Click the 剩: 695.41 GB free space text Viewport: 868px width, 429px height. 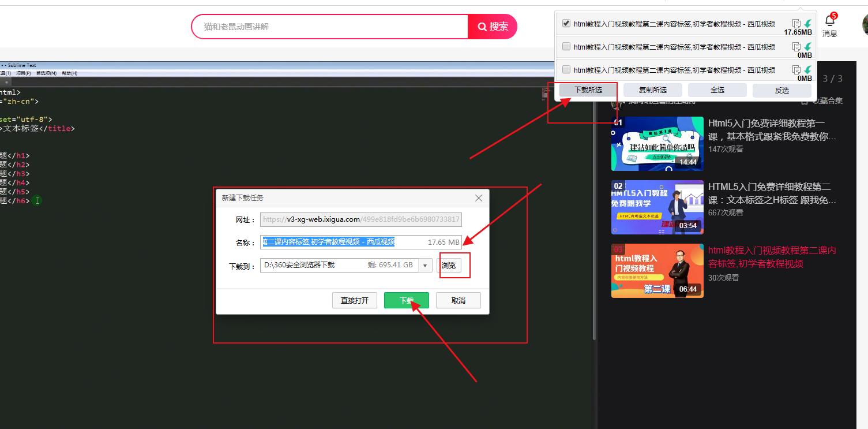(x=390, y=265)
